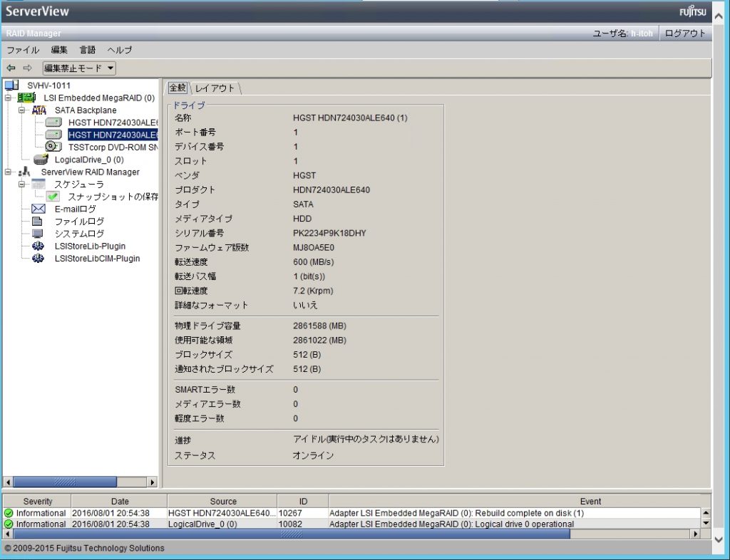Click event log vertical scrollbar up arrow
Screen dimensions: 730x560
706,512
